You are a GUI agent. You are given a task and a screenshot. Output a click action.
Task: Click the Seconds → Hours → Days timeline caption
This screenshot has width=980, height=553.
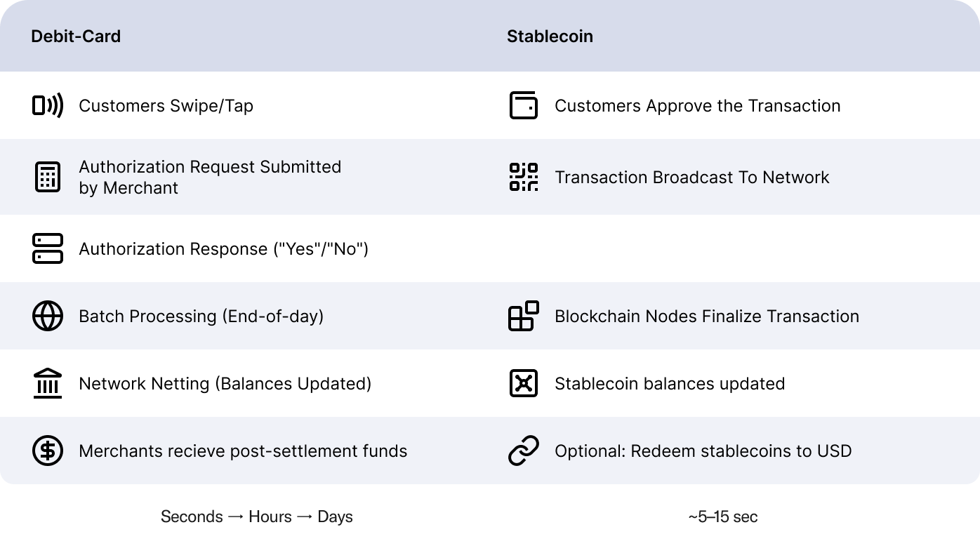tap(257, 517)
